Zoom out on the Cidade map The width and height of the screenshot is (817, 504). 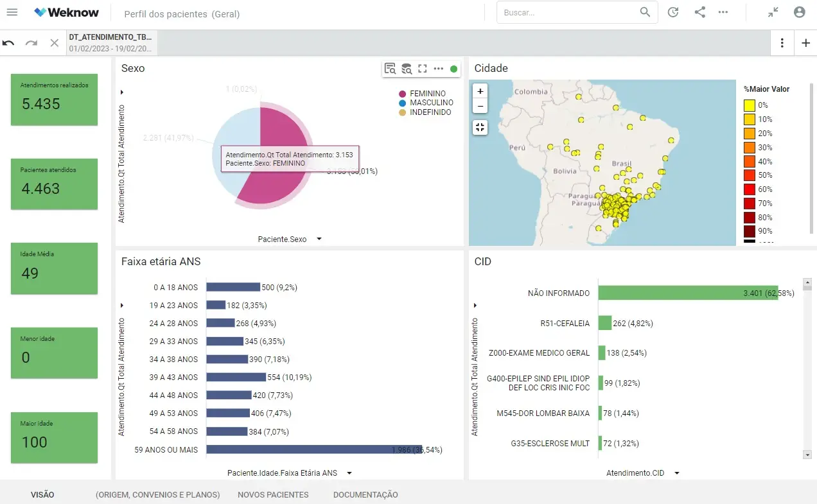(480, 106)
